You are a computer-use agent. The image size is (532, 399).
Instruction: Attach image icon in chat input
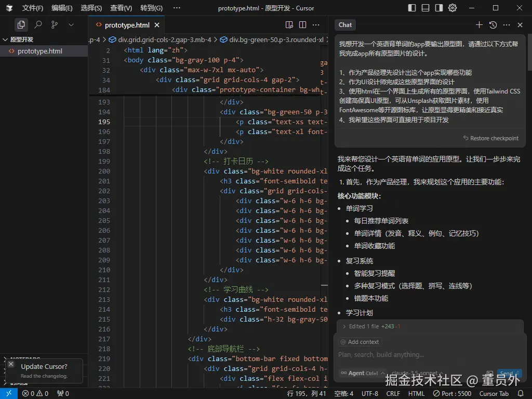(x=489, y=373)
